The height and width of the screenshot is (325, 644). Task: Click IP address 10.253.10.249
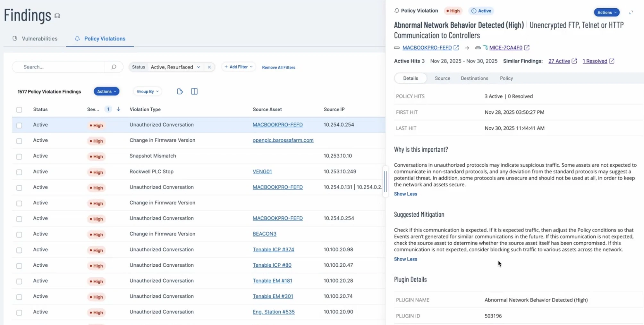pyautogui.click(x=340, y=171)
